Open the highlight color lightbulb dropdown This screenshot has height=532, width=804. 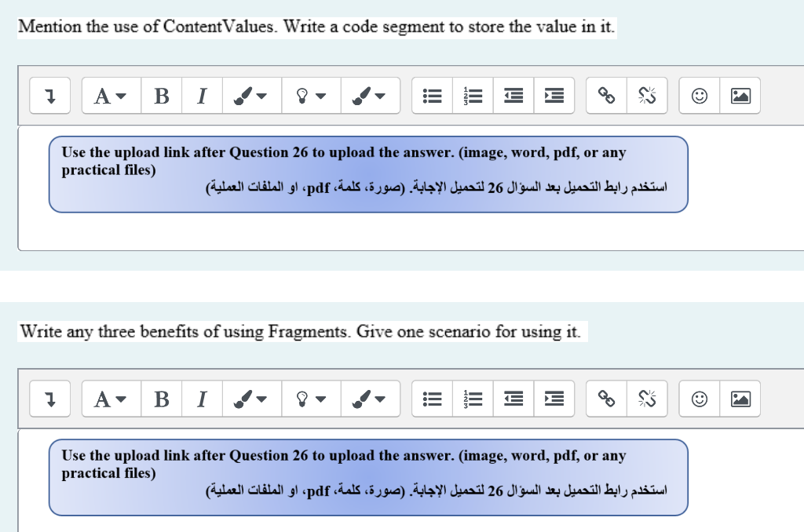311,95
